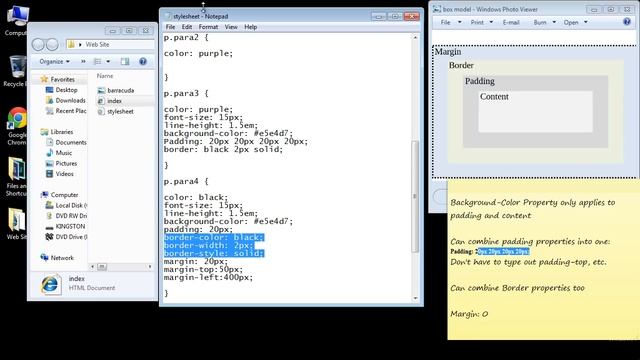Select Favorites in navigation pane
This screenshot has width=640, height=360.
pos(62,79)
